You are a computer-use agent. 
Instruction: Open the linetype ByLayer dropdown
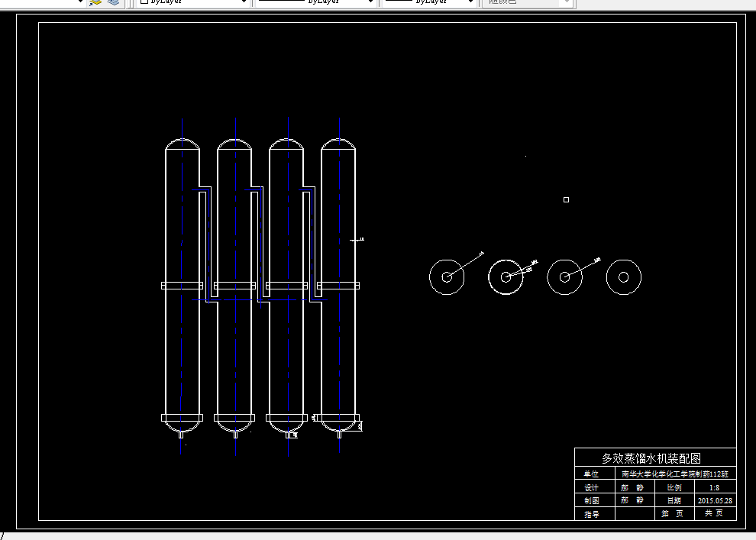click(316, 2)
